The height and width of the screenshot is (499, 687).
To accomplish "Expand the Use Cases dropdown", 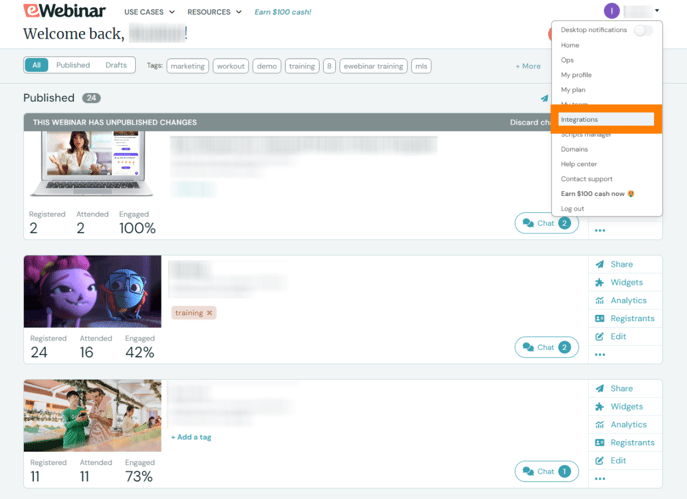I will [x=149, y=12].
